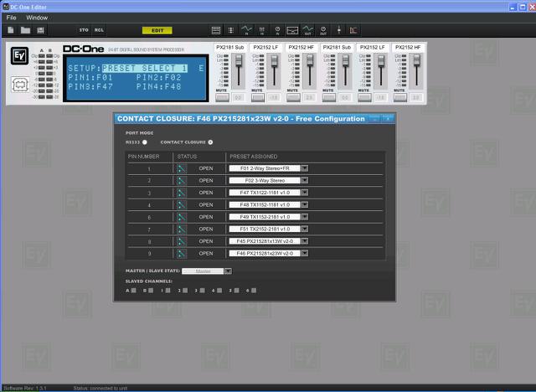Click the pin 9 switch status icon
Image resolution: width=536 pixels, height=392 pixels.
tap(181, 251)
